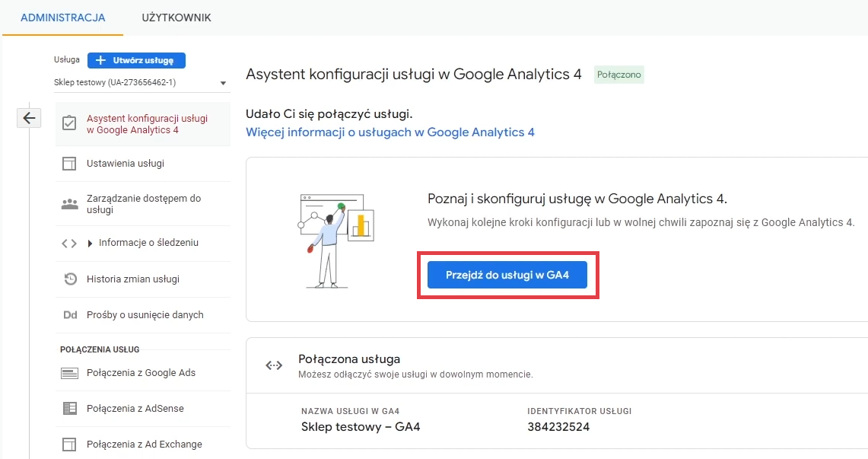Click the Dd data deletion icon
The width and height of the screenshot is (868, 459).
pyautogui.click(x=70, y=314)
